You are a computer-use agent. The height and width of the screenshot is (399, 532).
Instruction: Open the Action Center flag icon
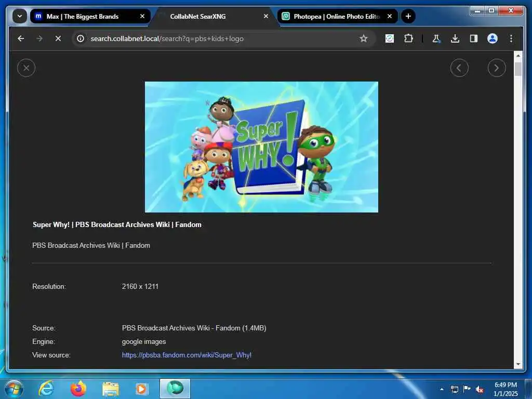click(x=467, y=389)
